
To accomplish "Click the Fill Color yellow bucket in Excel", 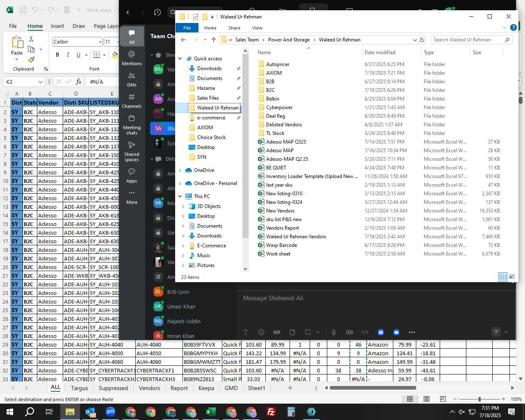I will coord(115,55).
